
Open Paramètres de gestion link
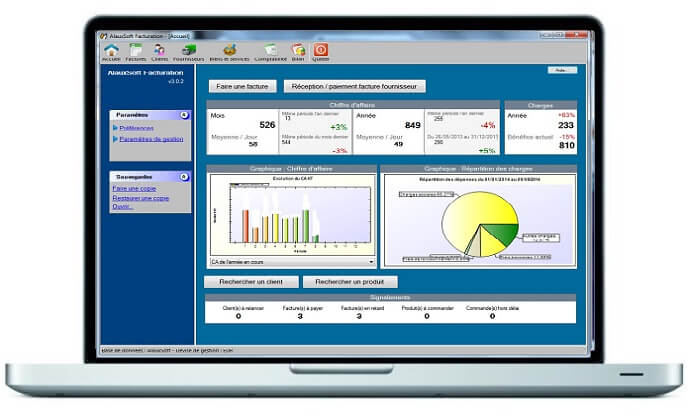pyautogui.click(x=151, y=139)
